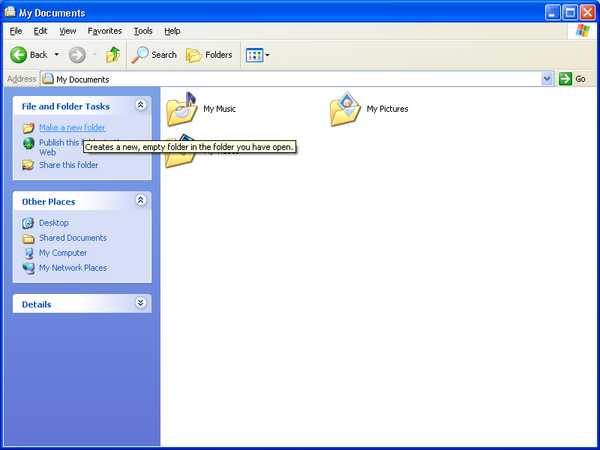This screenshot has height=450, width=600.
Task: Click the globe icon for Publish
Action: coord(28,143)
